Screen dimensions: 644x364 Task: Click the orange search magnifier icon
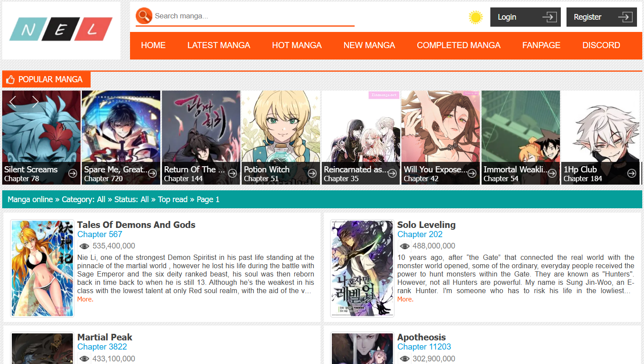144,16
